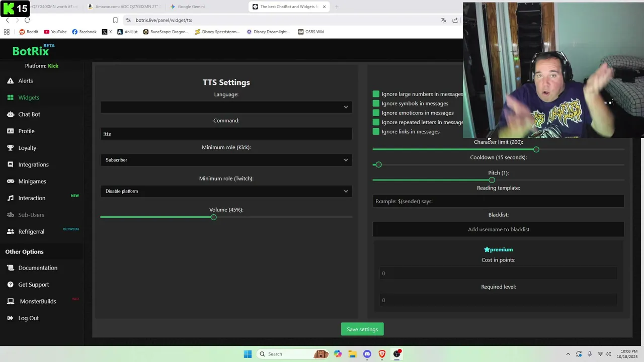Go to the Profile page

(x=26, y=131)
